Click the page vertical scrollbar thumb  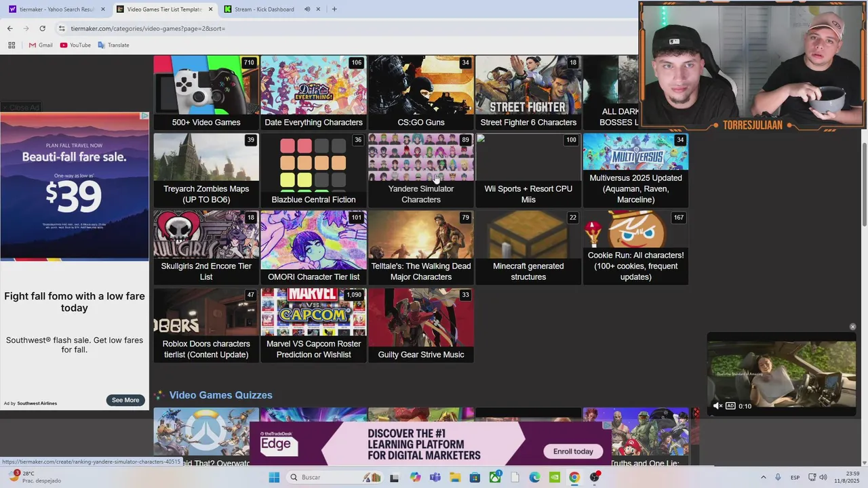click(x=864, y=185)
